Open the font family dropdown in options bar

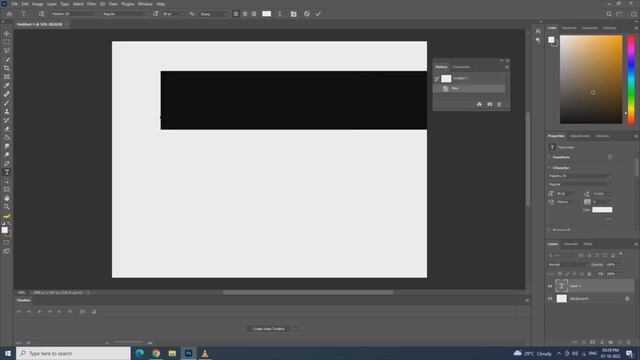point(74,14)
